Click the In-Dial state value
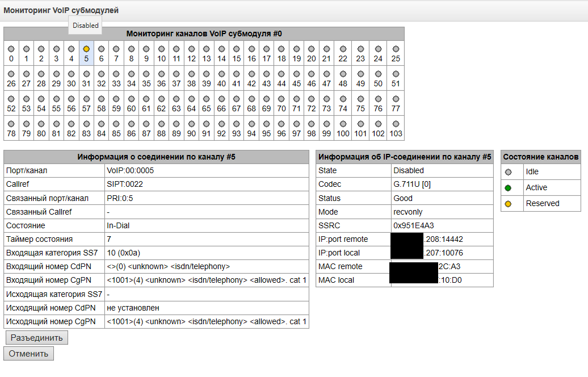 (x=118, y=225)
